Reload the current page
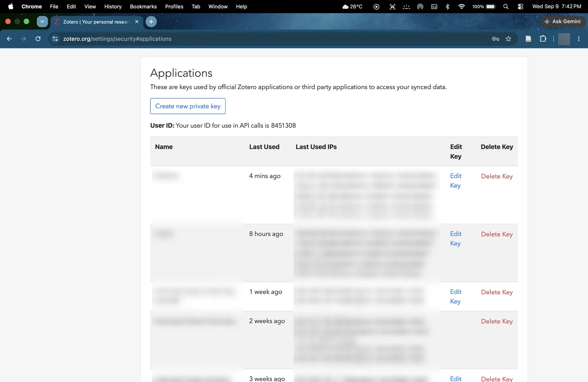This screenshot has width=588, height=382. coord(38,39)
